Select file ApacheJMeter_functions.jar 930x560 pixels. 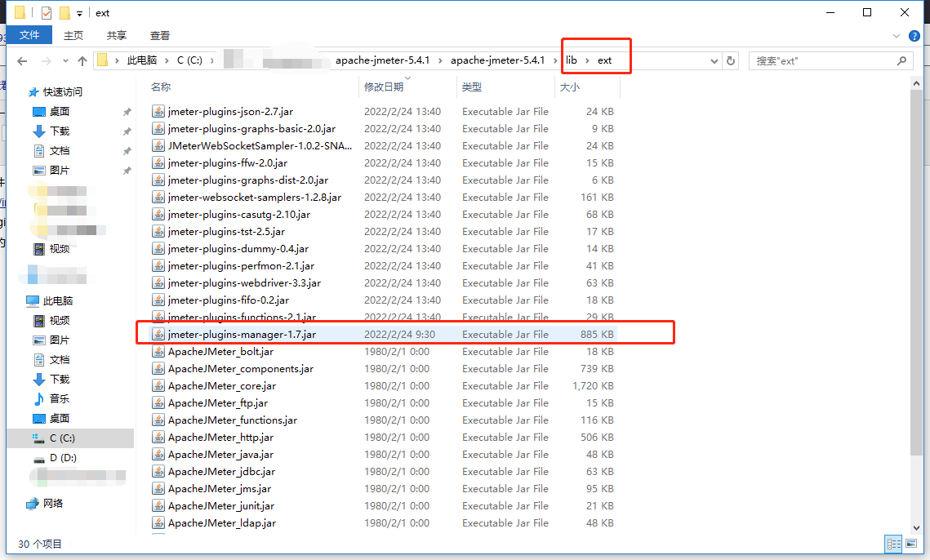pos(233,420)
